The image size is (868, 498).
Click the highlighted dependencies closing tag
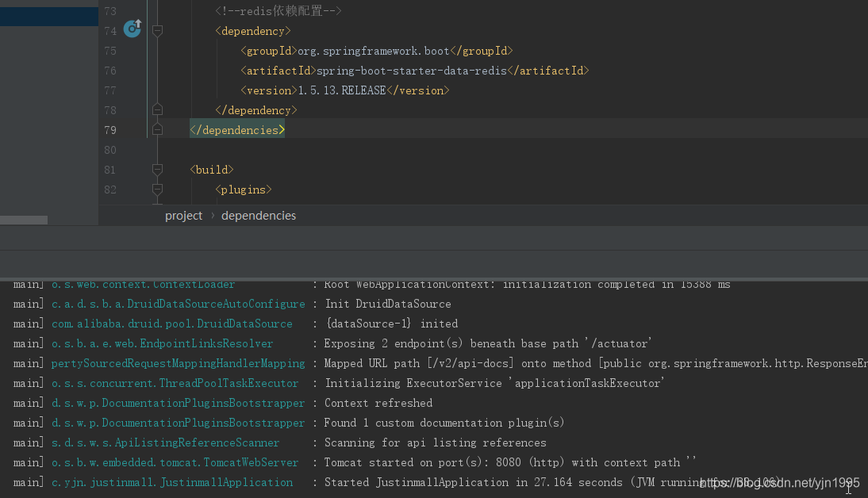click(x=236, y=129)
